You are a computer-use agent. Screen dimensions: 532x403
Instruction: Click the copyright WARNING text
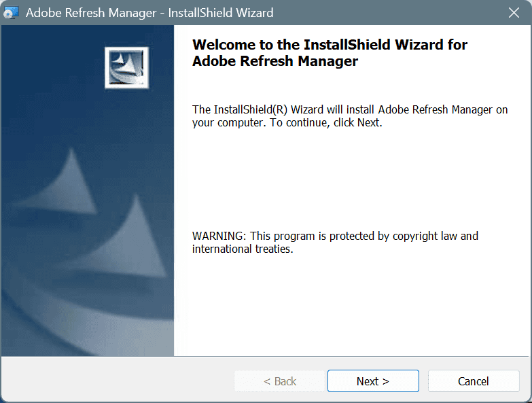[335, 242]
